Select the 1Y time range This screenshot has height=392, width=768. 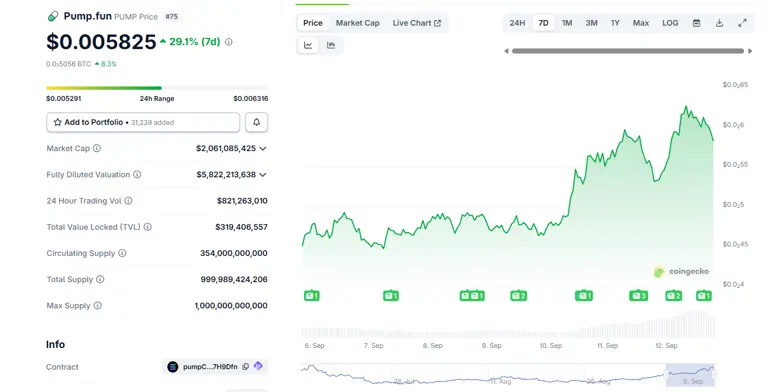[615, 23]
